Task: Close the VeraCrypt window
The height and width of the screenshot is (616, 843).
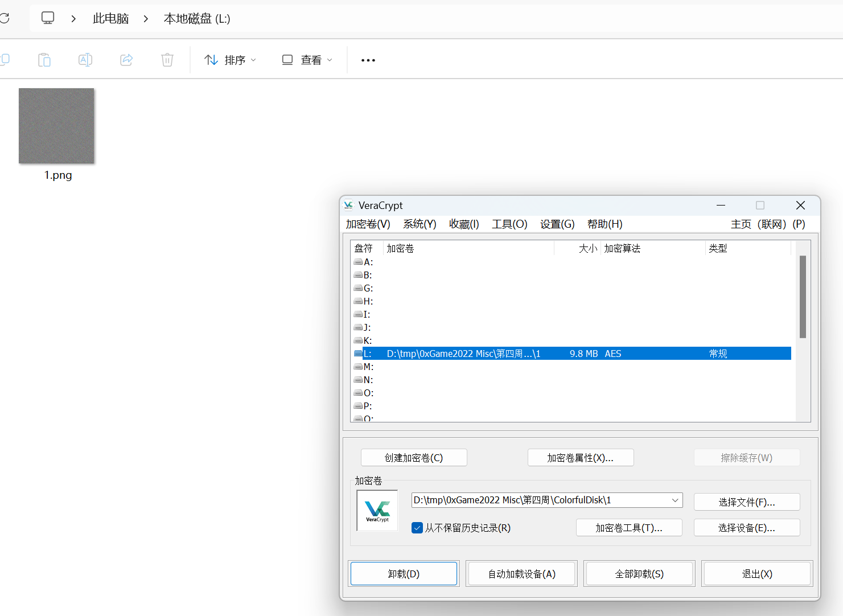Action: (800, 205)
